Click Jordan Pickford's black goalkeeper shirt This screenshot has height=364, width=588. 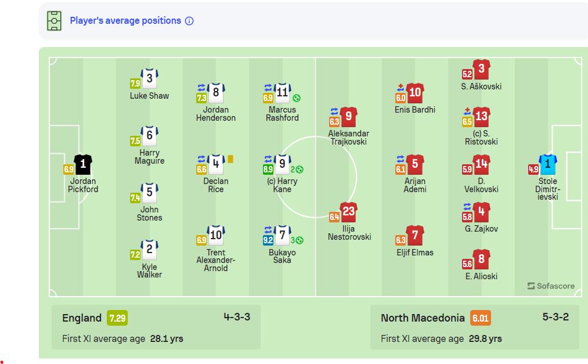[82, 165]
